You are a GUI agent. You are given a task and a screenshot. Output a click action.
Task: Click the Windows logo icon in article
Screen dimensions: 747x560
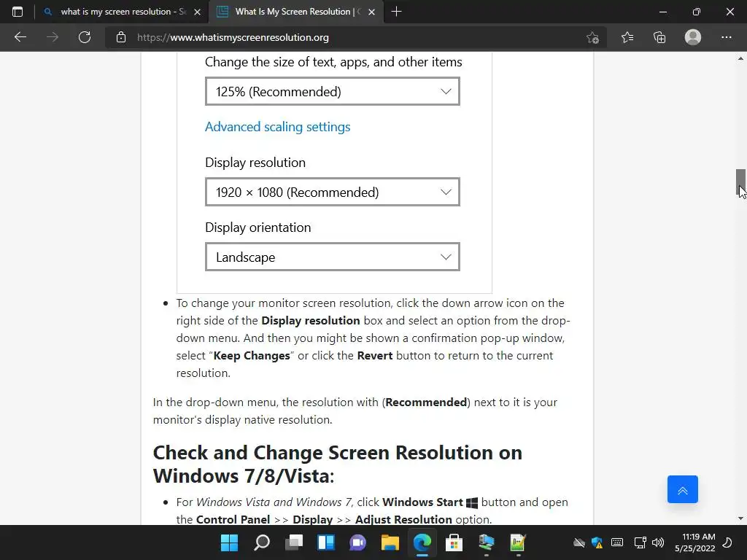point(472,503)
